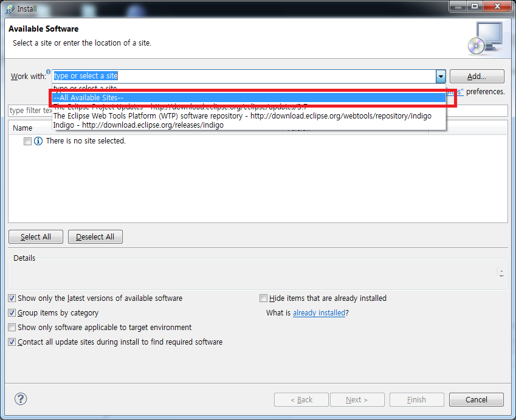Click the Eclipse icon in the title bar
This screenshot has height=420, width=516.
[10, 9]
